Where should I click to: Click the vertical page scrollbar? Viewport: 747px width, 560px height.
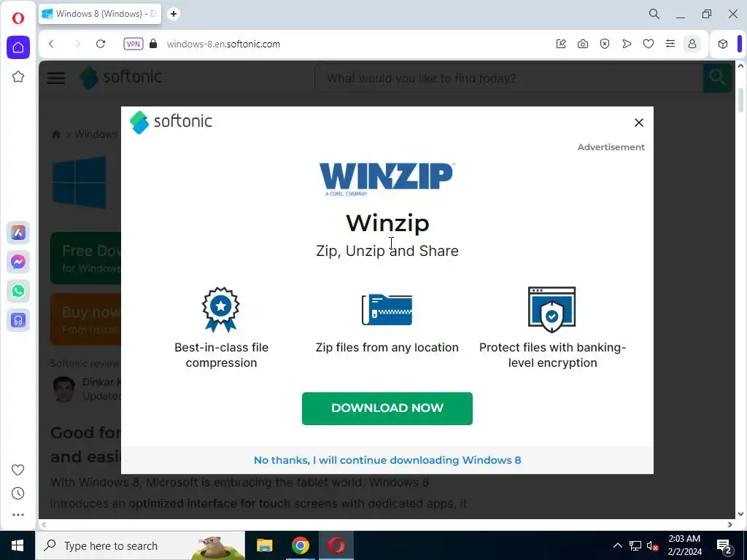point(740,101)
